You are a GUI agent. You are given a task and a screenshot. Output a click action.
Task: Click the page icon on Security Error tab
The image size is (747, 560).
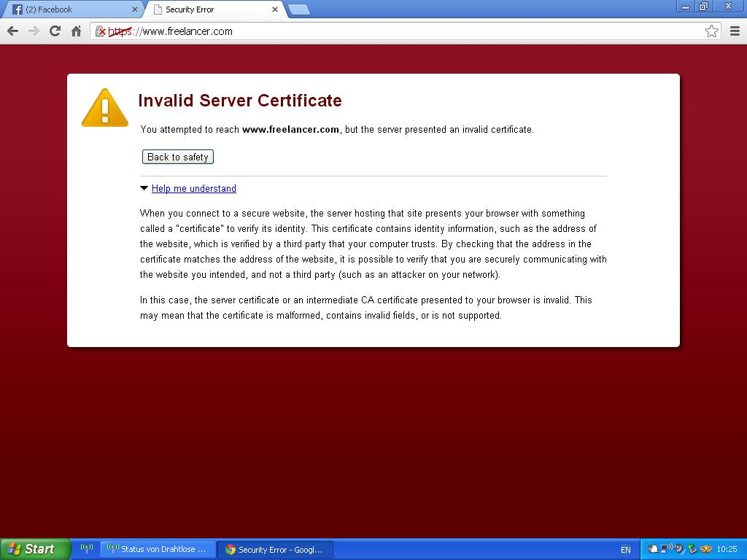coord(158,9)
